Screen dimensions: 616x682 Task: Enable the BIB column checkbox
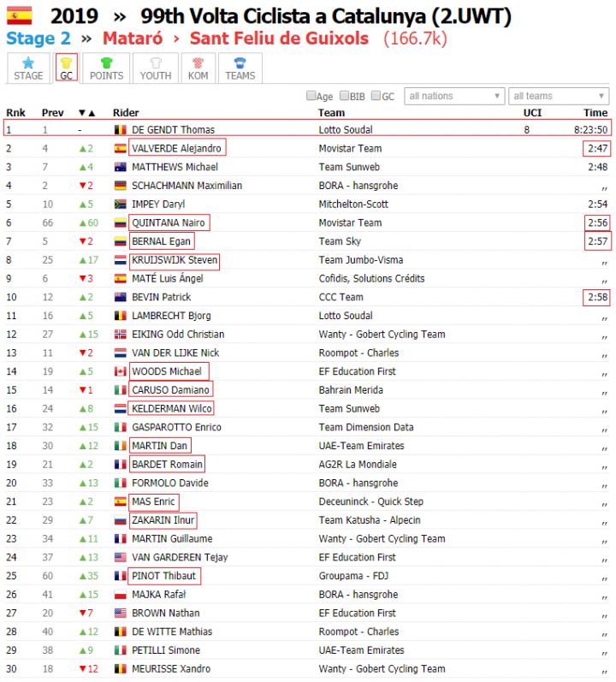coord(344,96)
